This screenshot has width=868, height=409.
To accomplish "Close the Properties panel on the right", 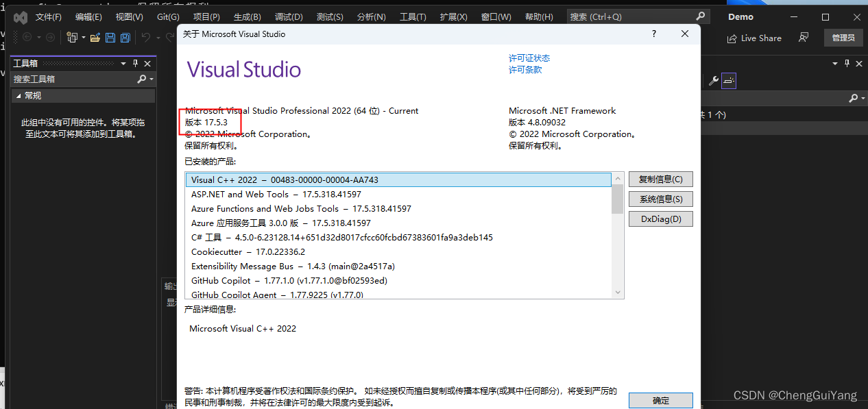I will (860, 63).
